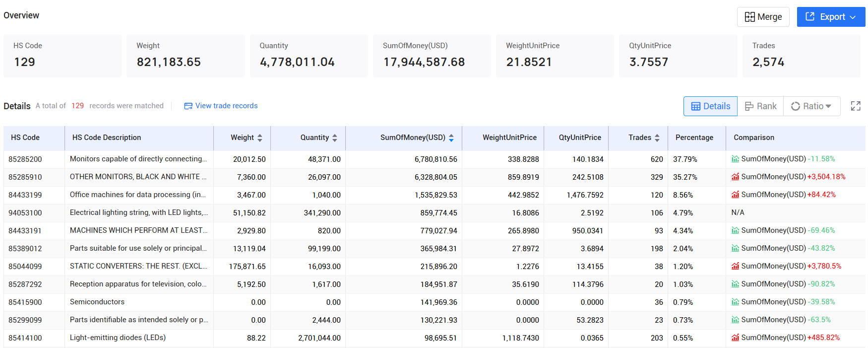Screen dimensions: 868x348
Task: Click the overview Weight card 821,183.65
Action: [186, 56]
